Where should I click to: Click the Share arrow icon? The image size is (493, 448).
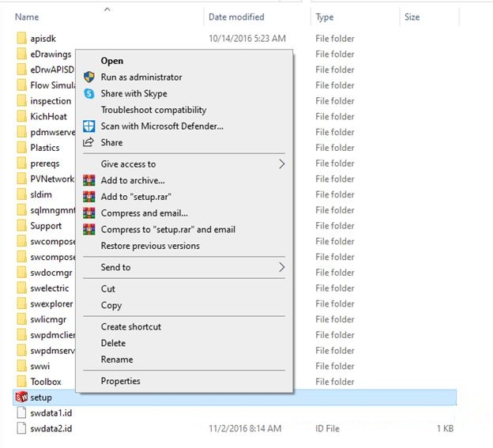point(88,142)
